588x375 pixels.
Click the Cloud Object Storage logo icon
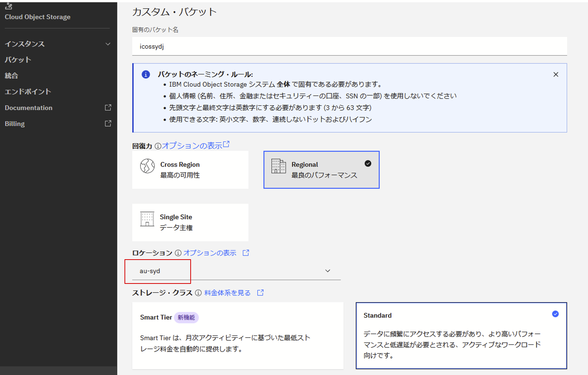pyautogui.click(x=9, y=6)
